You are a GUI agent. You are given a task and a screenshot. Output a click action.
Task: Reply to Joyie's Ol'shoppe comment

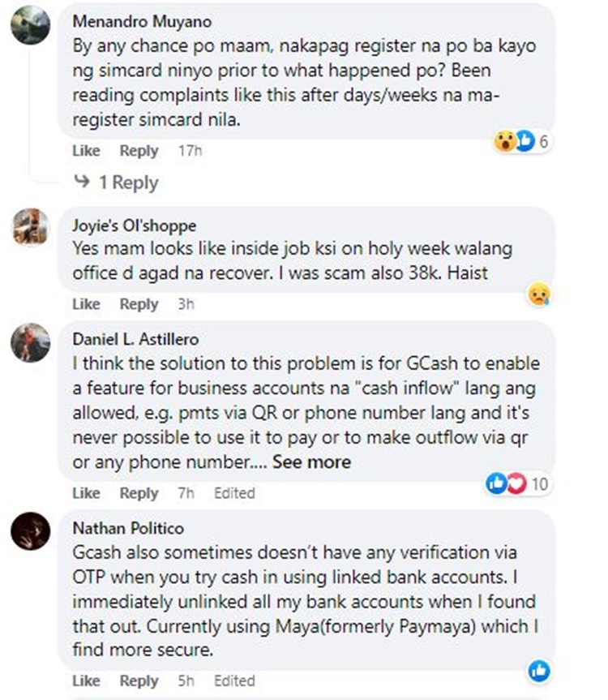click(x=139, y=304)
